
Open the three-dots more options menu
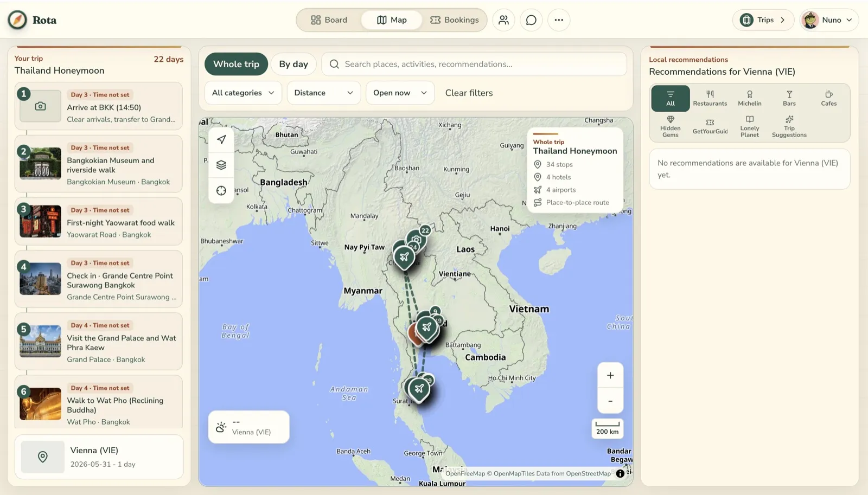click(x=559, y=20)
